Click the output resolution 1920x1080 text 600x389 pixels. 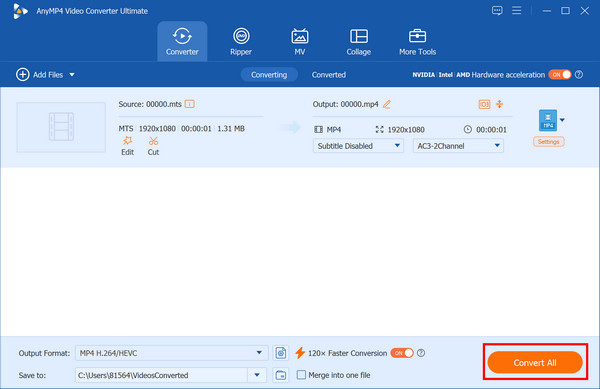pyautogui.click(x=406, y=130)
